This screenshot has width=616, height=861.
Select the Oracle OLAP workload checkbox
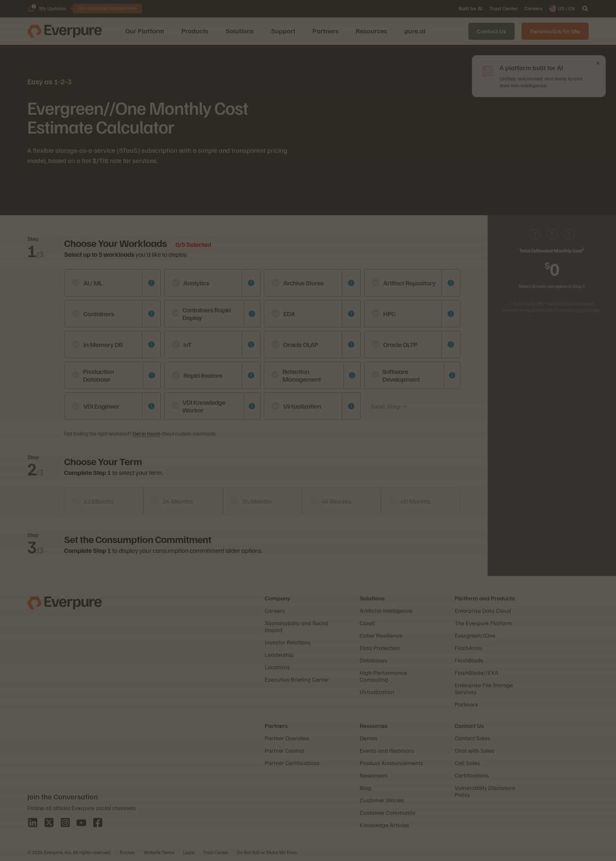[275, 344]
